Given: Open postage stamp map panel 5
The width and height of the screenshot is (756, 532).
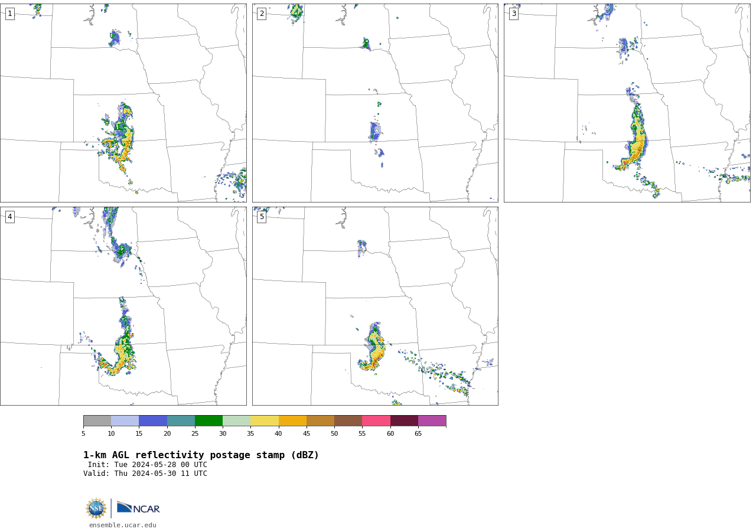Looking at the screenshot, I should [375, 306].
